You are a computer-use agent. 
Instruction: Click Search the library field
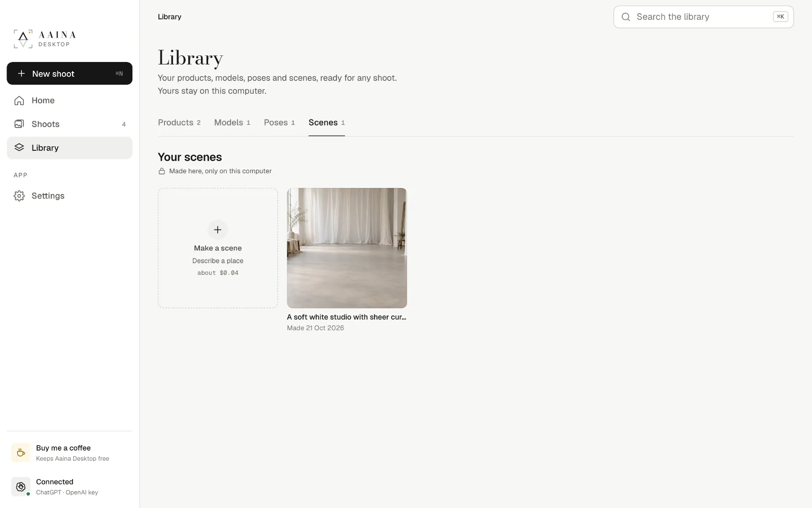(x=703, y=17)
